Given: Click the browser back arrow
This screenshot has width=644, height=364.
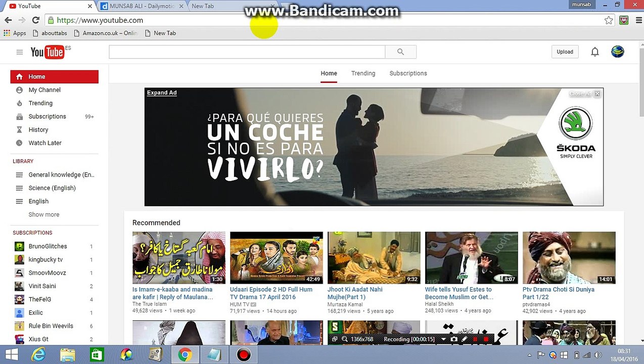Looking at the screenshot, I should 8,20.
